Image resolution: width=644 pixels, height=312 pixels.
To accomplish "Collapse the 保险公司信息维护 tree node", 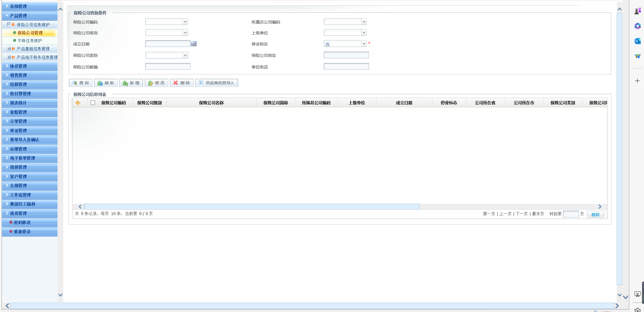I will pyautogui.click(x=9, y=24).
